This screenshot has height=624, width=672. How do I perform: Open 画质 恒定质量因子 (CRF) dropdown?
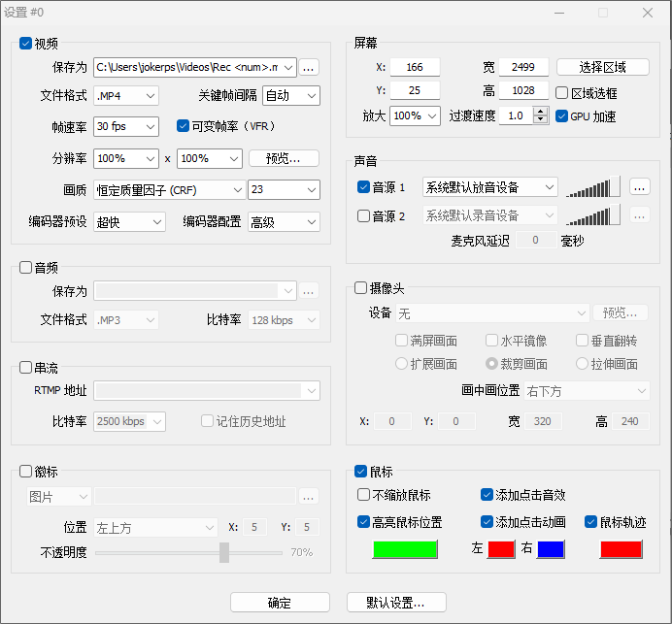[x=169, y=190]
